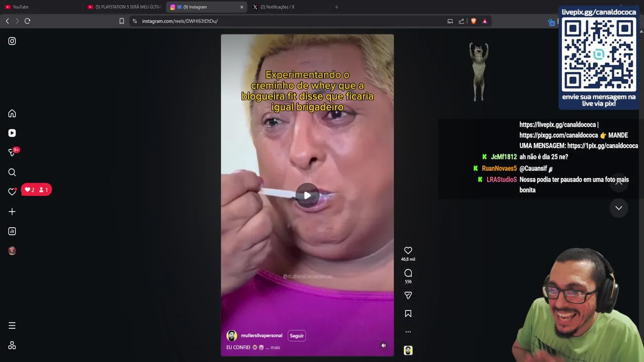Image resolution: width=644 pixels, height=362 pixels.
Task: Click the Create plus icon
Action: [x=12, y=212]
